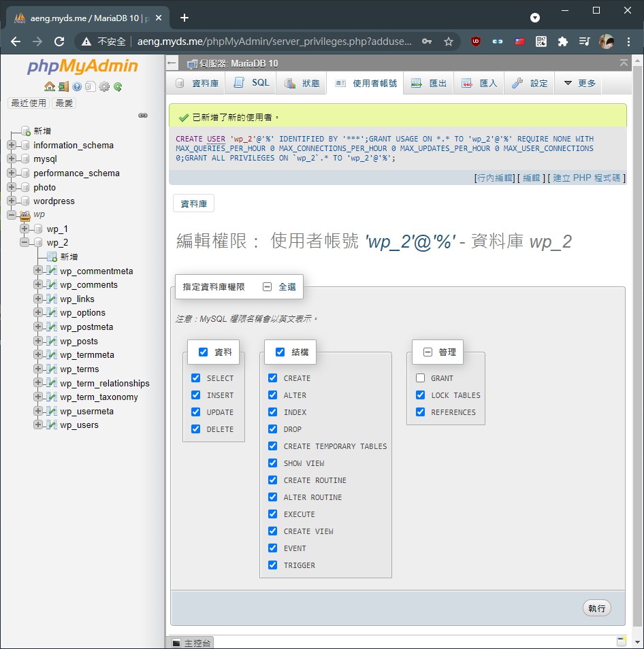Uncheck the TRIGGER privilege

(x=272, y=565)
